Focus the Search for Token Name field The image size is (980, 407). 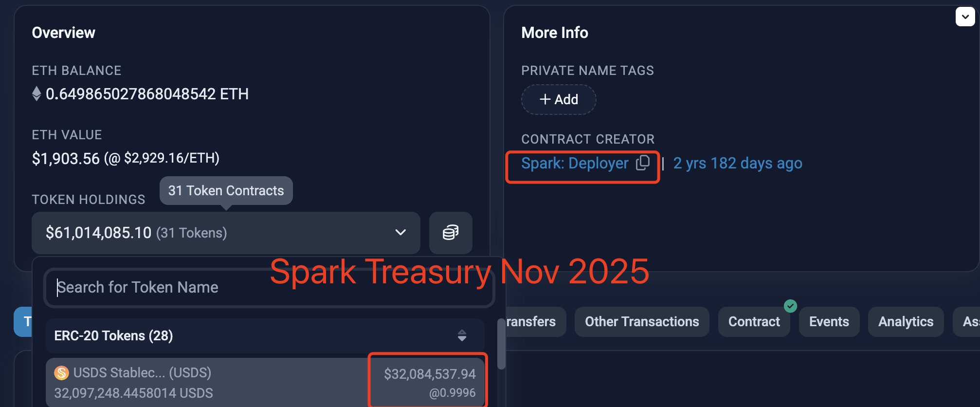tap(269, 287)
